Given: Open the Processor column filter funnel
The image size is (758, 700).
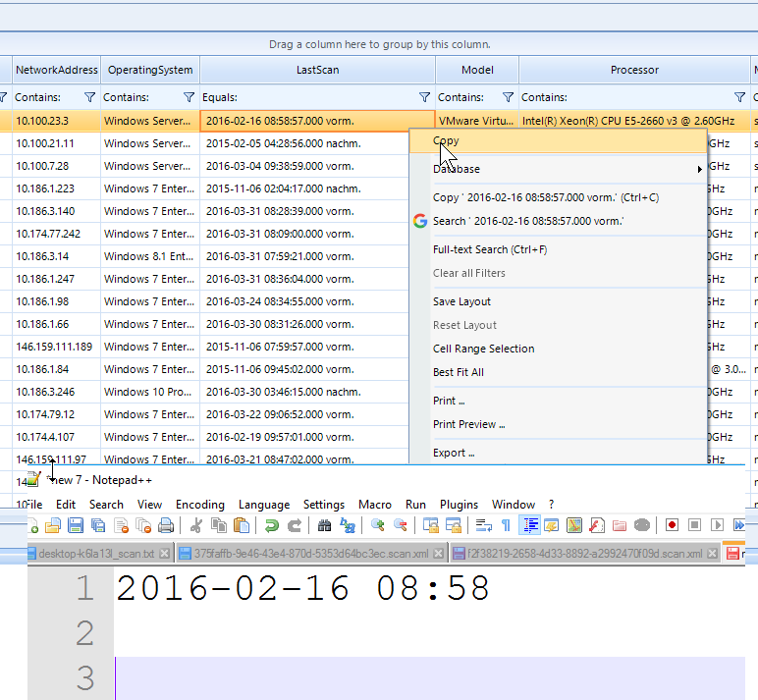Looking at the screenshot, I should pyautogui.click(x=739, y=97).
